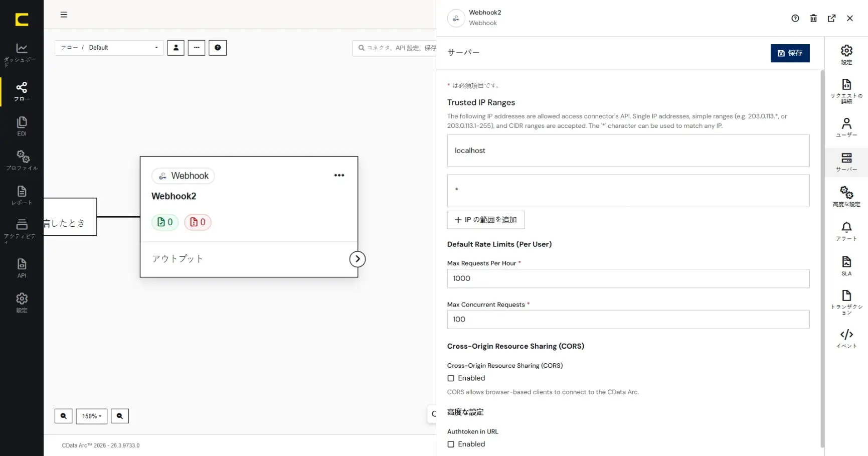Click the help icon in Webhook2 panel header

pos(795,19)
